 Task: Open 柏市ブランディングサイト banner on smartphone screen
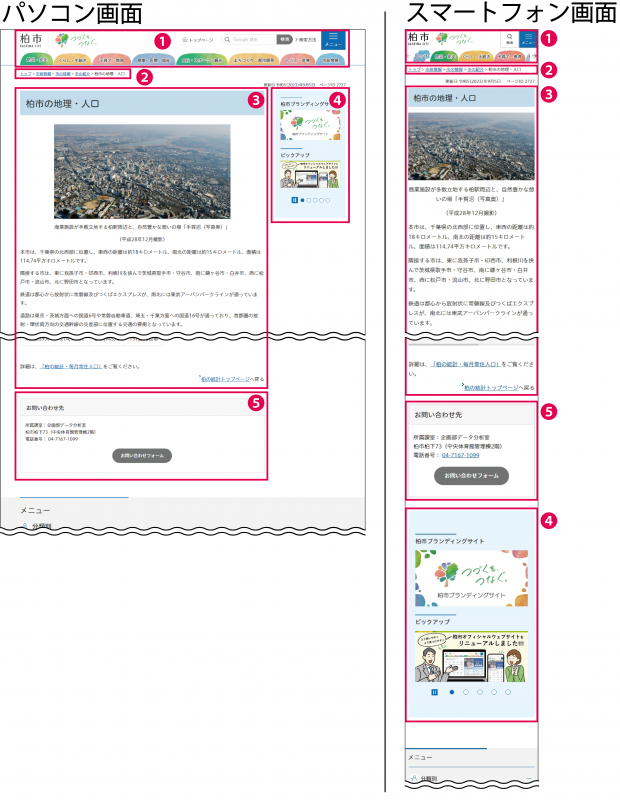pos(472,578)
